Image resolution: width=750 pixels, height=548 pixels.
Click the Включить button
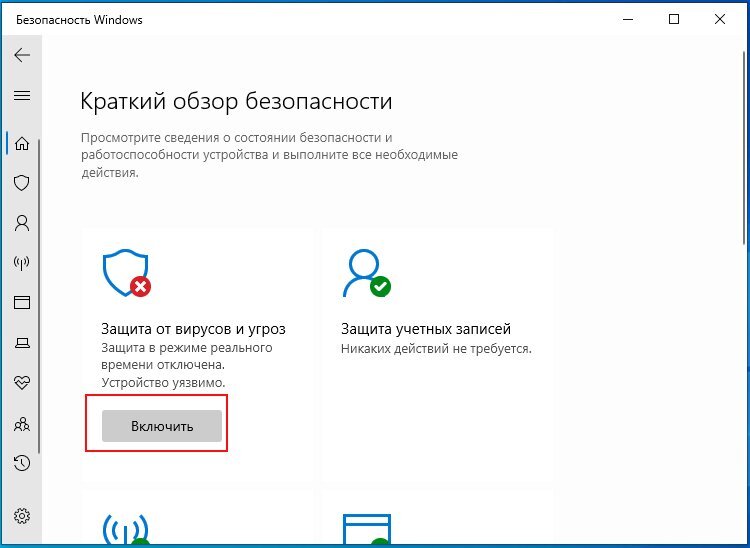[162, 426]
